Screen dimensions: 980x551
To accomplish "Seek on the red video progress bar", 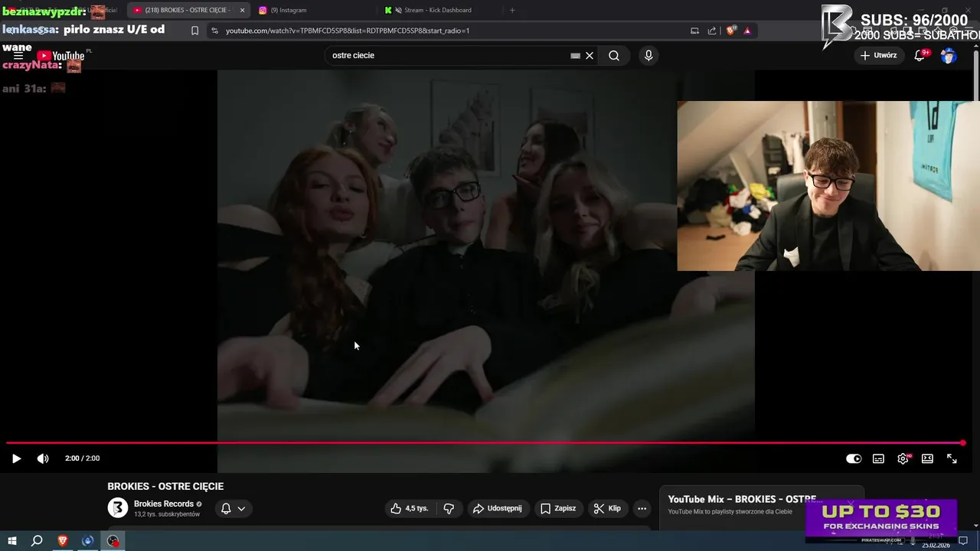I will click(x=485, y=443).
